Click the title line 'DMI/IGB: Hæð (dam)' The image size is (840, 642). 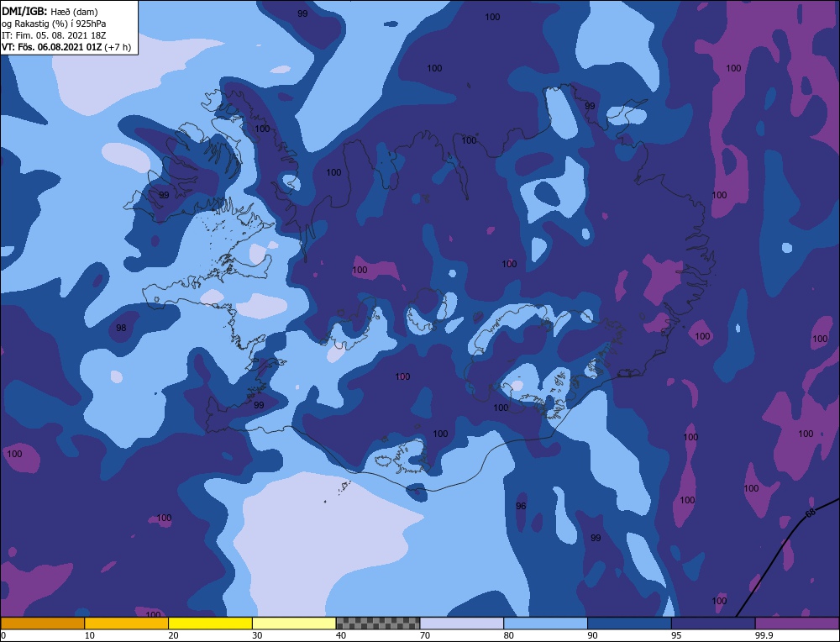click(x=50, y=11)
